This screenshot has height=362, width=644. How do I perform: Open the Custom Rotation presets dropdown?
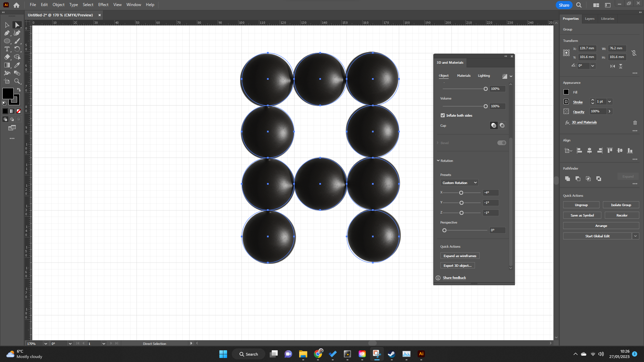(x=459, y=183)
